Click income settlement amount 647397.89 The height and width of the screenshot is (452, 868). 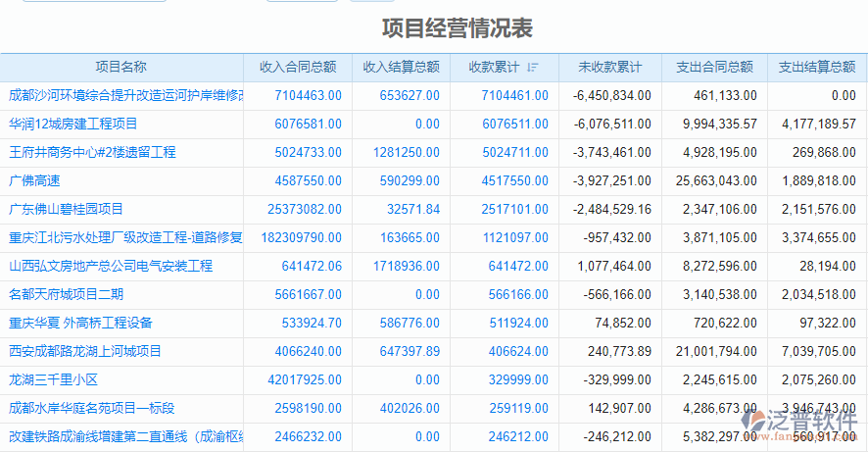coord(410,351)
